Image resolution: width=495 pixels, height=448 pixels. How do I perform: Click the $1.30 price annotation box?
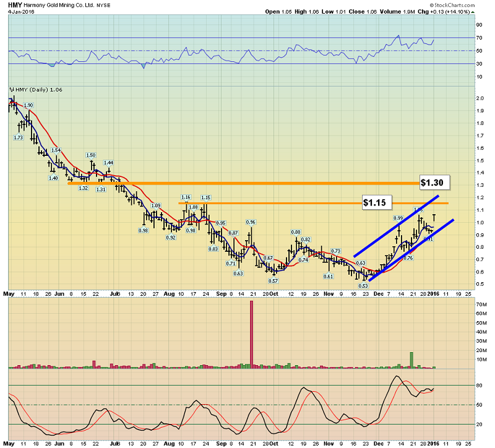(434, 183)
